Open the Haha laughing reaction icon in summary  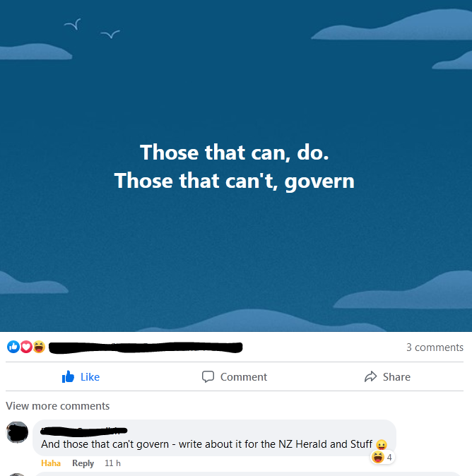pyautogui.click(x=39, y=347)
